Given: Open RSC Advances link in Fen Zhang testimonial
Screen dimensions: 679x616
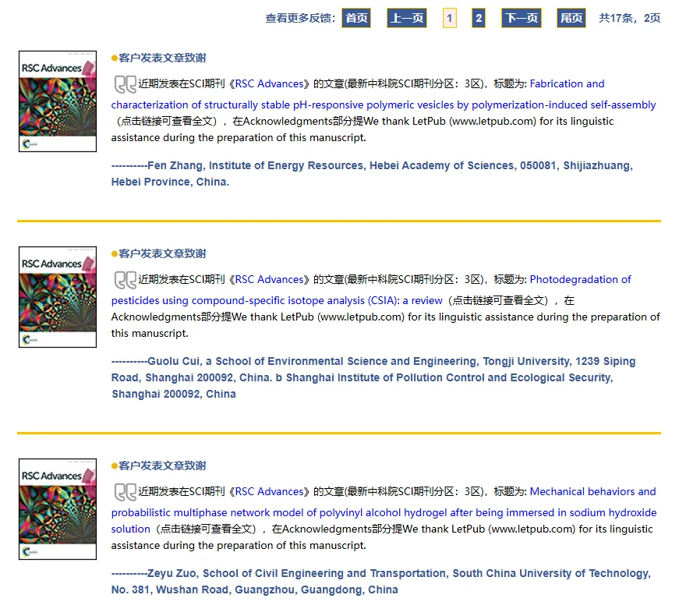Looking at the screenshot, I should pyautogui.click(x=268, y=84).
